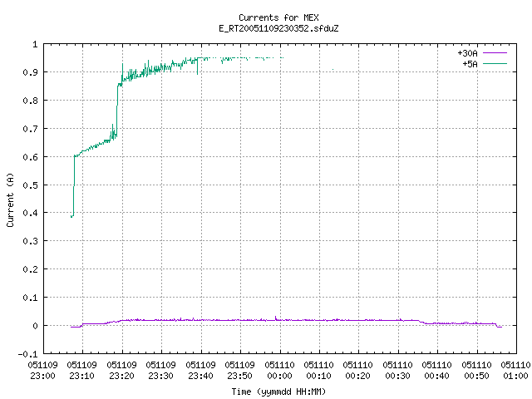The width and height of the screenshot is (532, 399).
Task: Click the x-axis label '051110 00:00'
Action: tap(279, 371)
